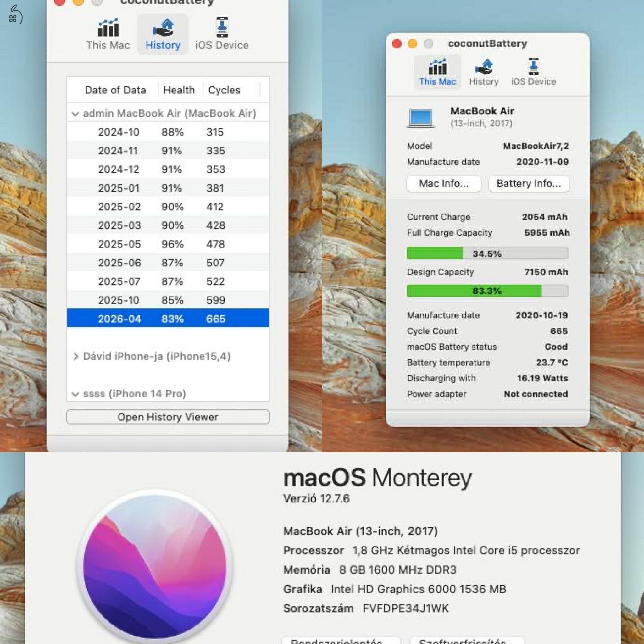The height and width of the screenshot is (644, 644).
Task: Click the 1,8 GHz Intel Core i5 processor line
Action: coord(432,550)
